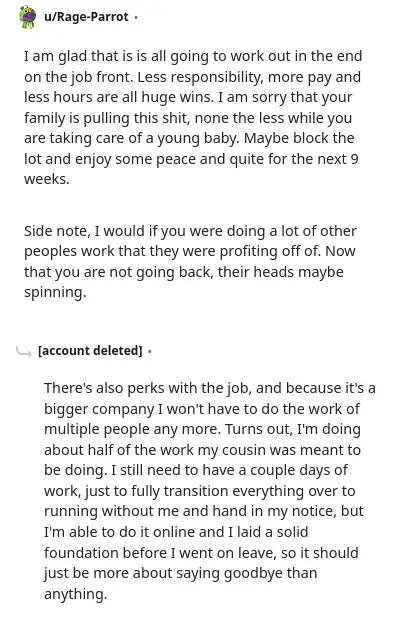The image size is (400, 629).
Task: Click the word 'weeks.' ending first paragraph
Action: pyautogui.click(x=47, y=179)
